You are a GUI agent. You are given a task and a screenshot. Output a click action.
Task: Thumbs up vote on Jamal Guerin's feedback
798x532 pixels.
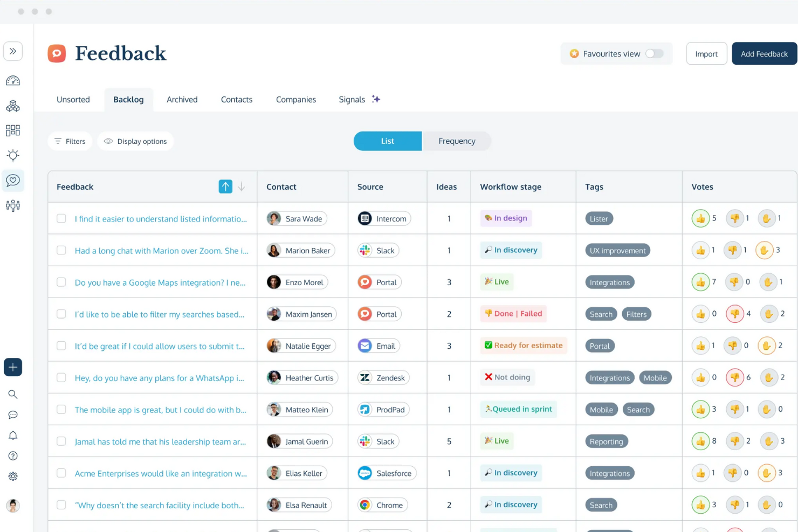(x=700, y=441)
